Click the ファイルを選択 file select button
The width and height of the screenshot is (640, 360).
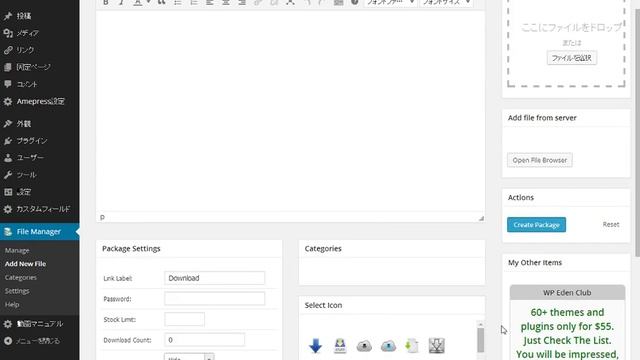click(571, 58)
